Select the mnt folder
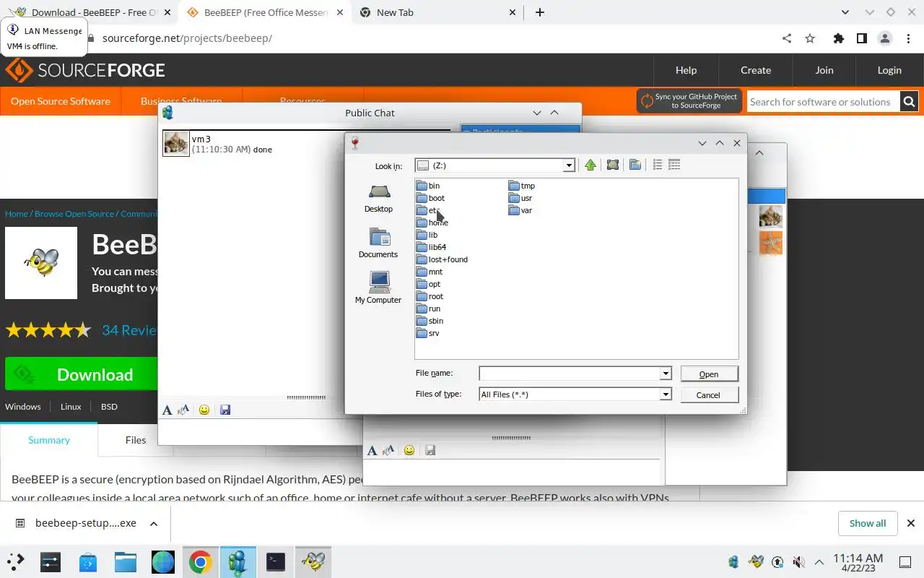This screenshot has width=924, height=578. click(x=430, y=272)
